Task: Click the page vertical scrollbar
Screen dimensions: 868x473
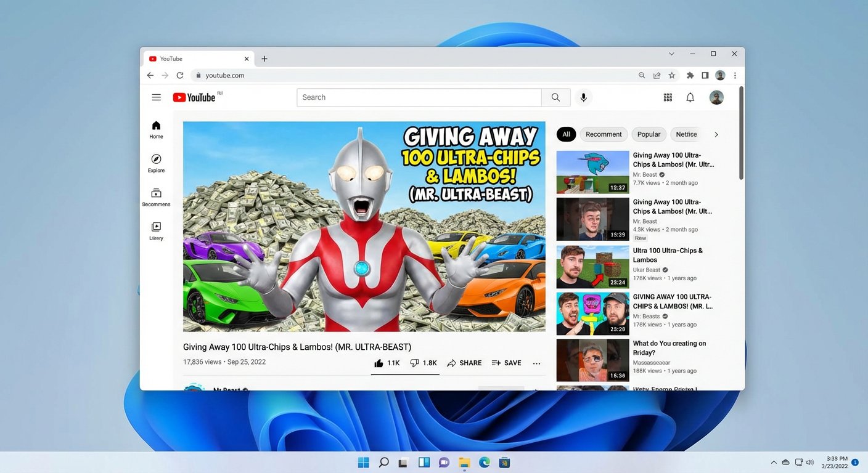Action: [741, 132]
